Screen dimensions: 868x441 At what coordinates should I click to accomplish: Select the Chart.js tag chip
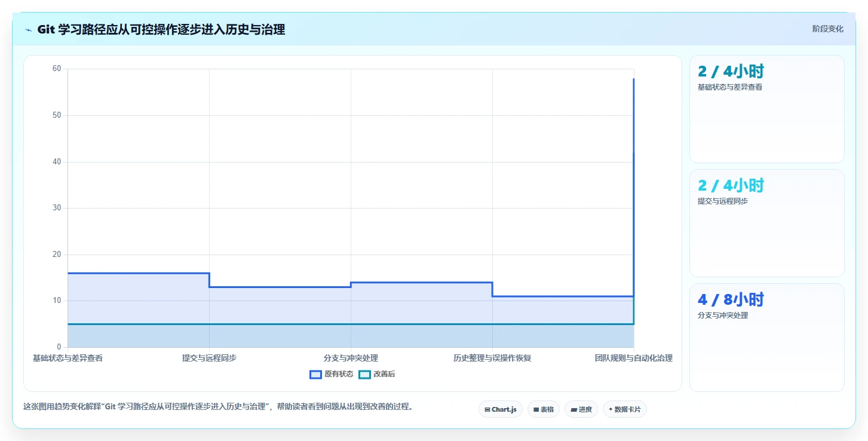pyautogui.click(x=501, y=409)
